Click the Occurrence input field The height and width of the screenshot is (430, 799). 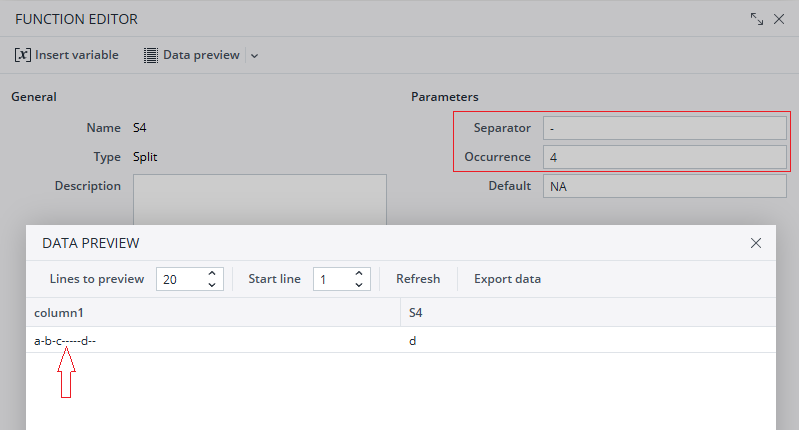[x=664, y=157]
